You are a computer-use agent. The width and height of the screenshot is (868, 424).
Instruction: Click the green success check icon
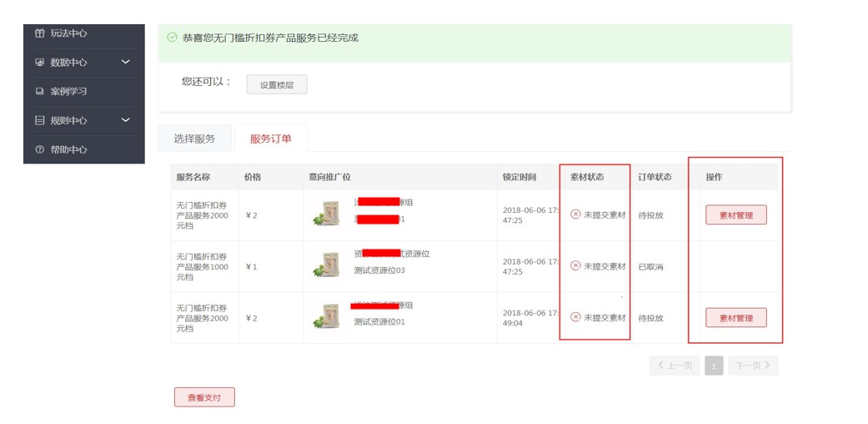(172, 38)
